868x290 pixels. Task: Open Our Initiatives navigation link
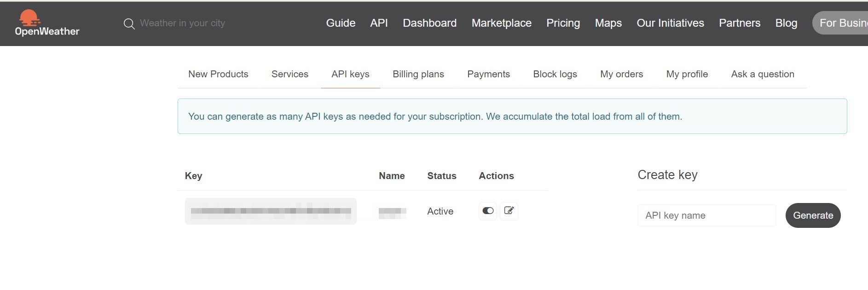click(670, 23)
